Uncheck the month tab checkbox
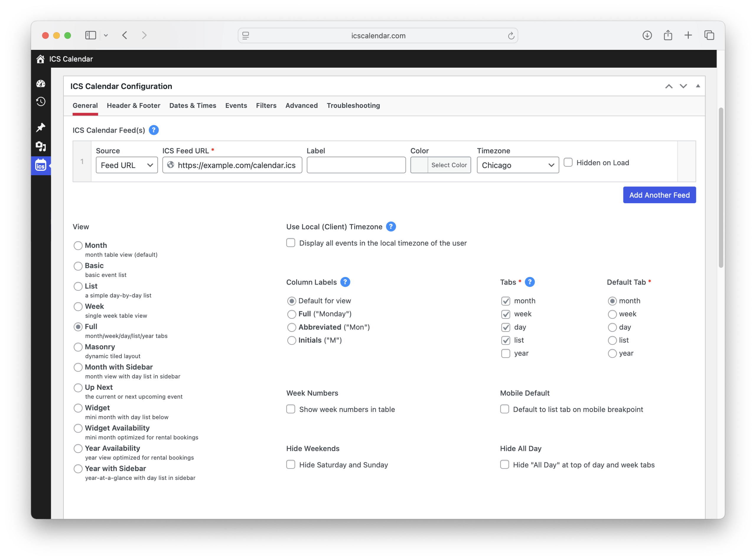This screenshot has width=756, height=560. point(506,301)
